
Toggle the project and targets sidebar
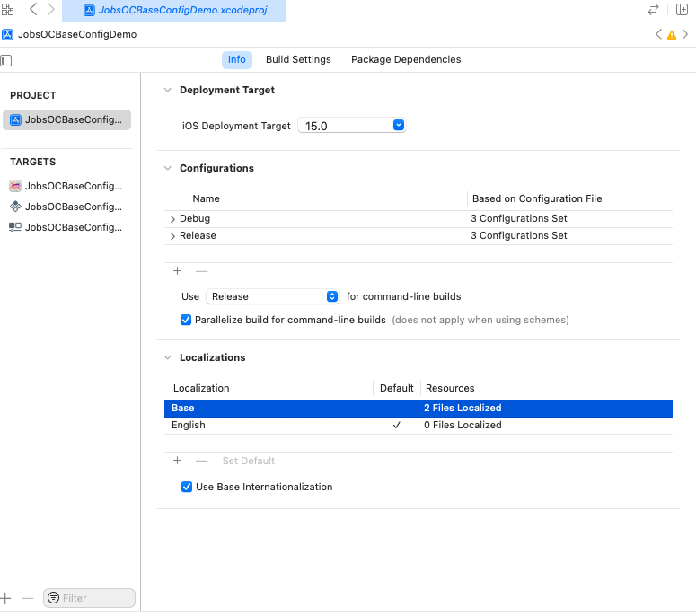[x=6, y=60]
